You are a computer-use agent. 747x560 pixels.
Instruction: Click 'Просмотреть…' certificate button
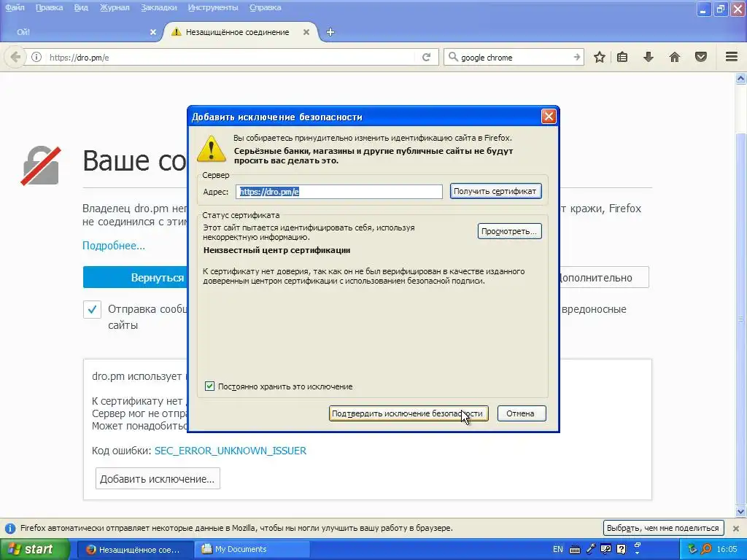click(509, 231)
